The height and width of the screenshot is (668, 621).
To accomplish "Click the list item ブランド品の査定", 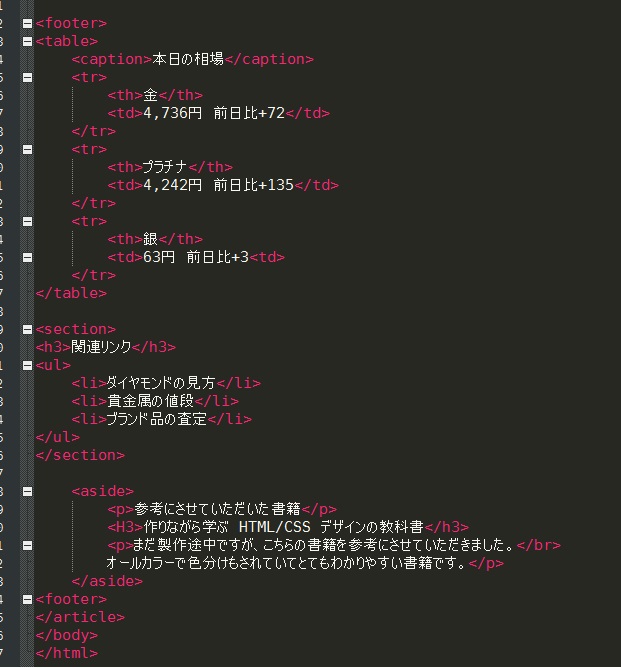I will pos(162,419).
